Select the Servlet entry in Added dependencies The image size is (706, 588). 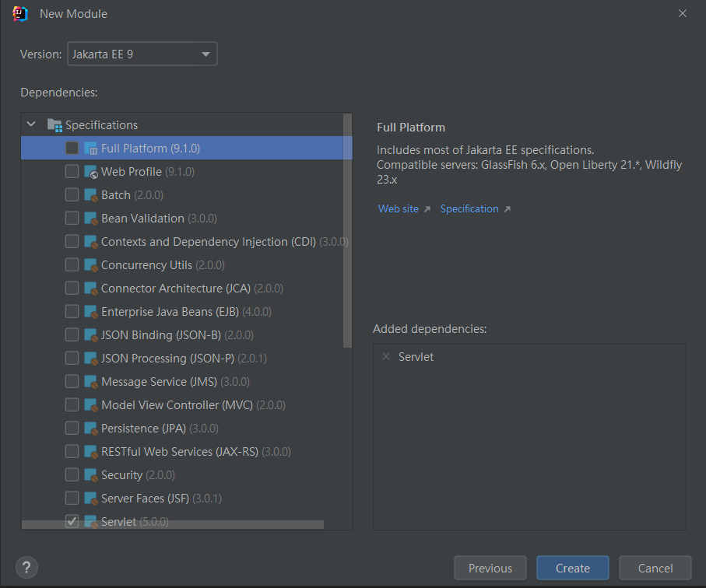pos(416,357)
